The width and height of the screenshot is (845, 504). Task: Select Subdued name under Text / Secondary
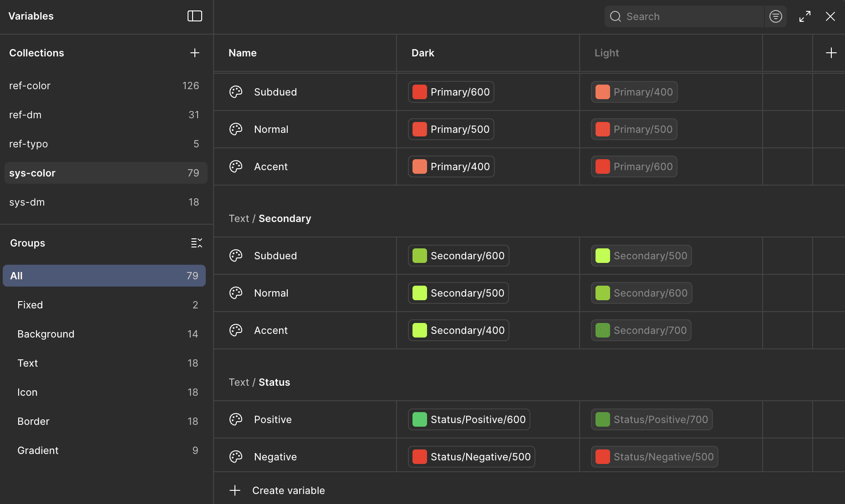(x=275, y=256)
